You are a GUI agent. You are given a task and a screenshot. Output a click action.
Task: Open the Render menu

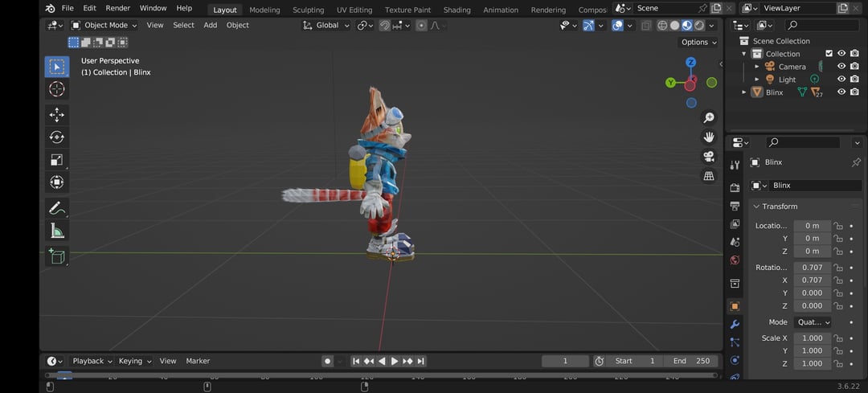(117, 8)
